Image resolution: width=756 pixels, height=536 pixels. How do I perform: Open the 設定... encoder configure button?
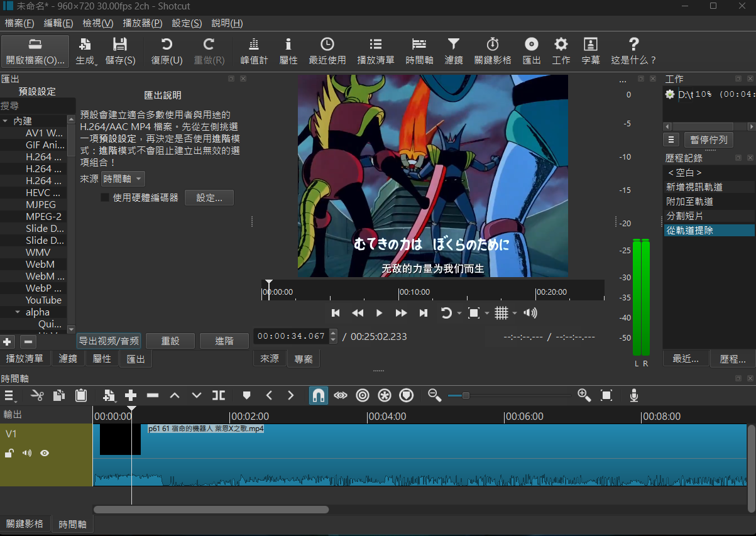click(x=209, y=198)
